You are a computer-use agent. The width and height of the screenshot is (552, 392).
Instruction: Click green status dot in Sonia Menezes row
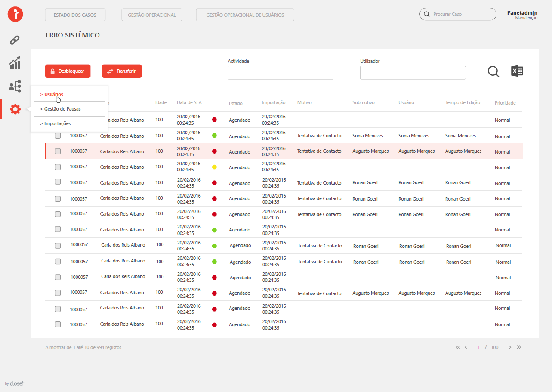(x=214, y=136)
